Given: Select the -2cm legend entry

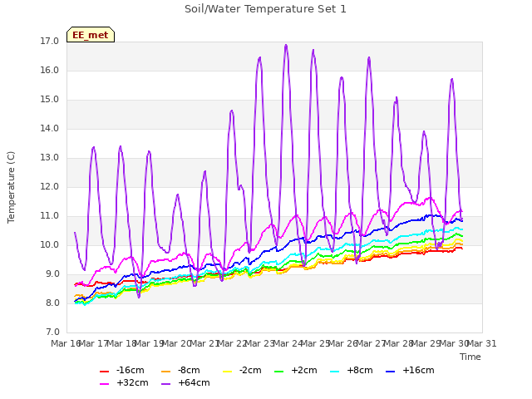Looking at the screenshot, I should (x=242, y=370).
